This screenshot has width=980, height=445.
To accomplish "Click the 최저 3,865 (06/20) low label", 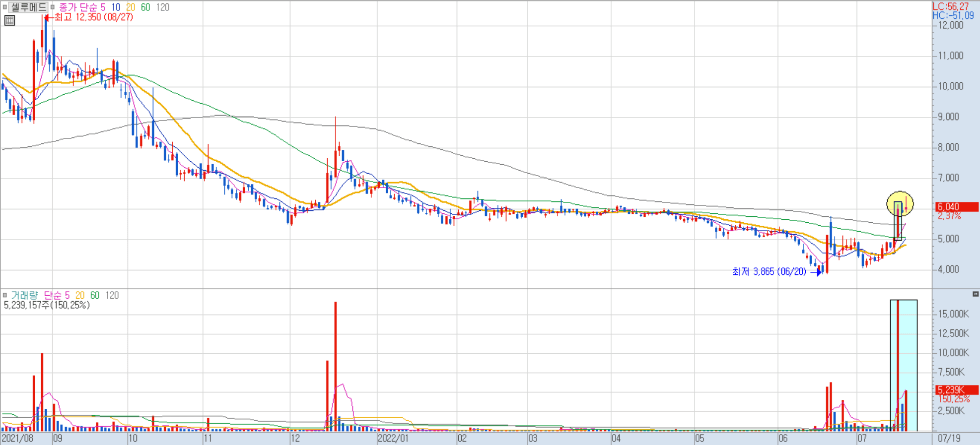I will 769,271.
